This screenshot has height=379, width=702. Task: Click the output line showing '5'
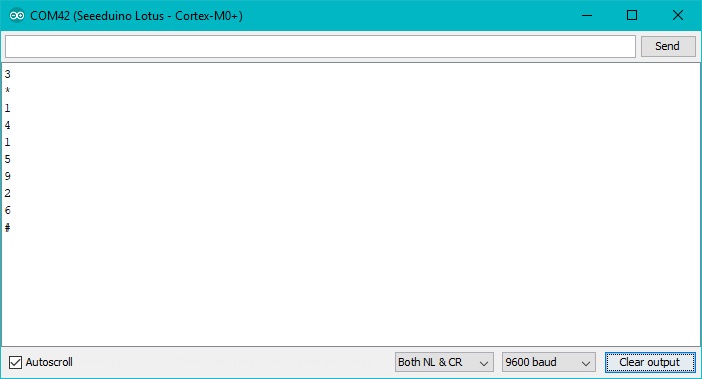(7, 159)
